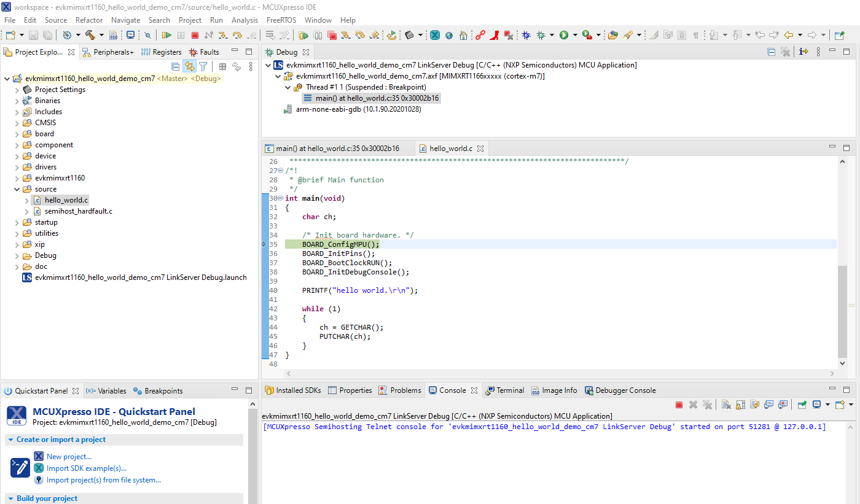Click the Clear Console icon

(x=725, y=405)
